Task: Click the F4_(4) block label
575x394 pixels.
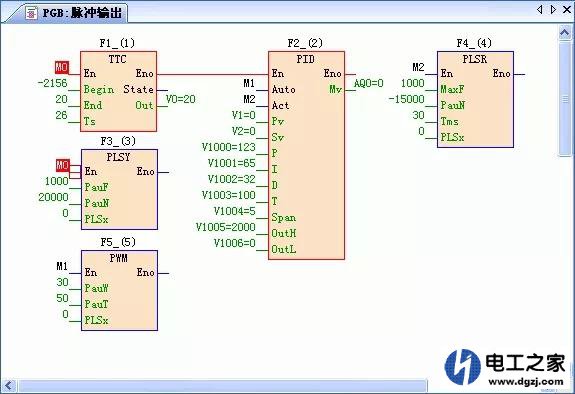Action: click(x=474, y=43)
